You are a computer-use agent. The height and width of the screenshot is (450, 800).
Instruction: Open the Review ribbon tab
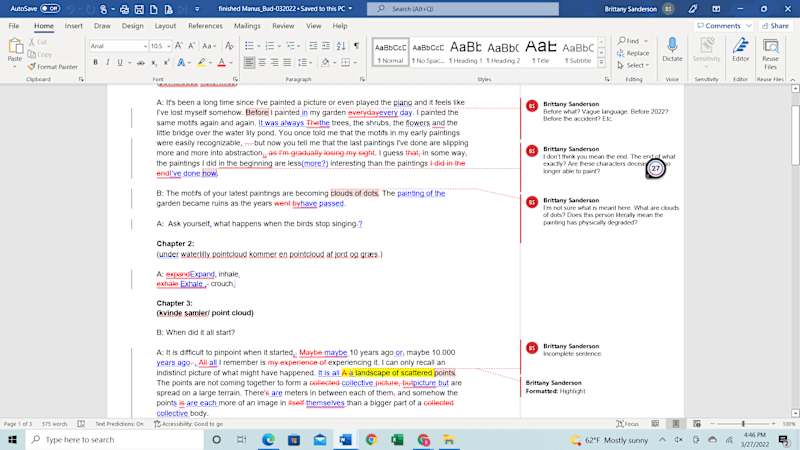coord(283,26)
